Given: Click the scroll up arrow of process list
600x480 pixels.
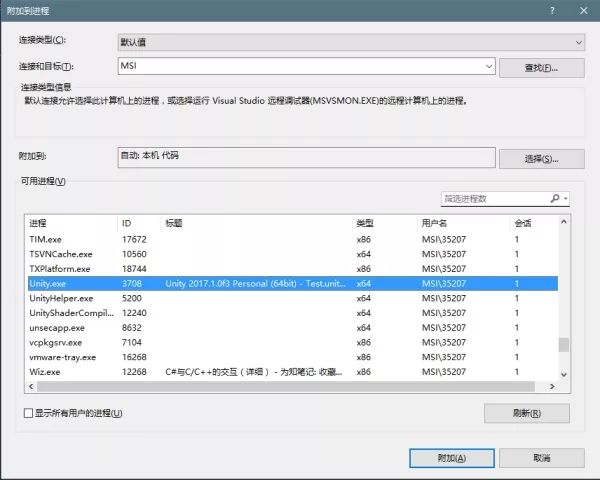Looking at the screenshot, I should coord(564,222).
